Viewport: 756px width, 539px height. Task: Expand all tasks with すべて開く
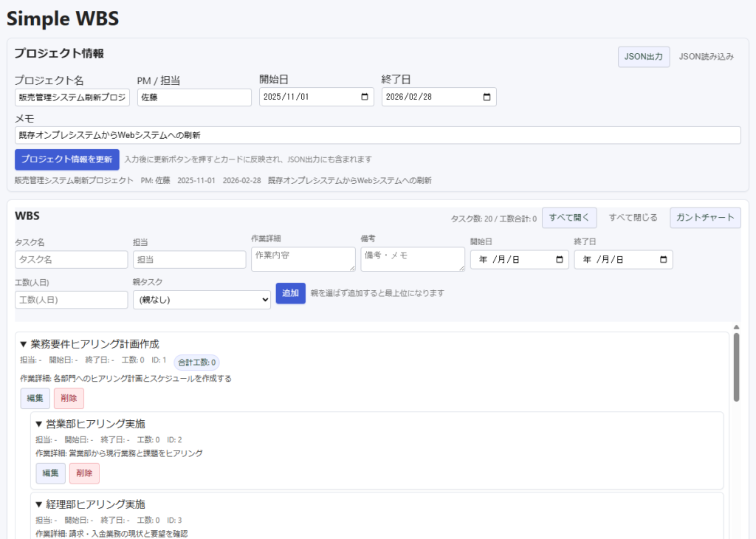pyautogui.click(x=568, y=218)
